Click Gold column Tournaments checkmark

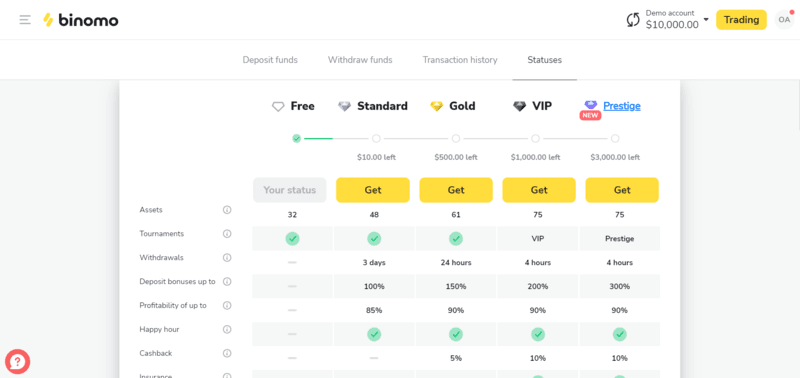pyautogui.click(x=456, y=238)
